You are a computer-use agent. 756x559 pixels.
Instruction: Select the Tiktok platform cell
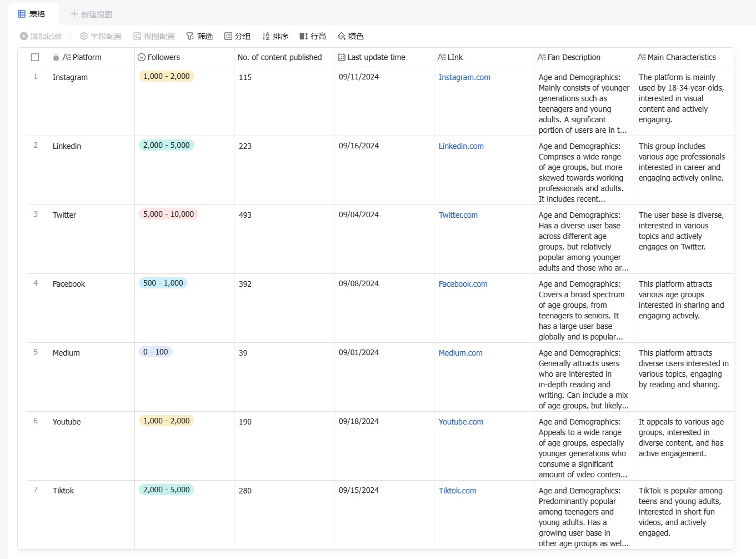(91, 515)
